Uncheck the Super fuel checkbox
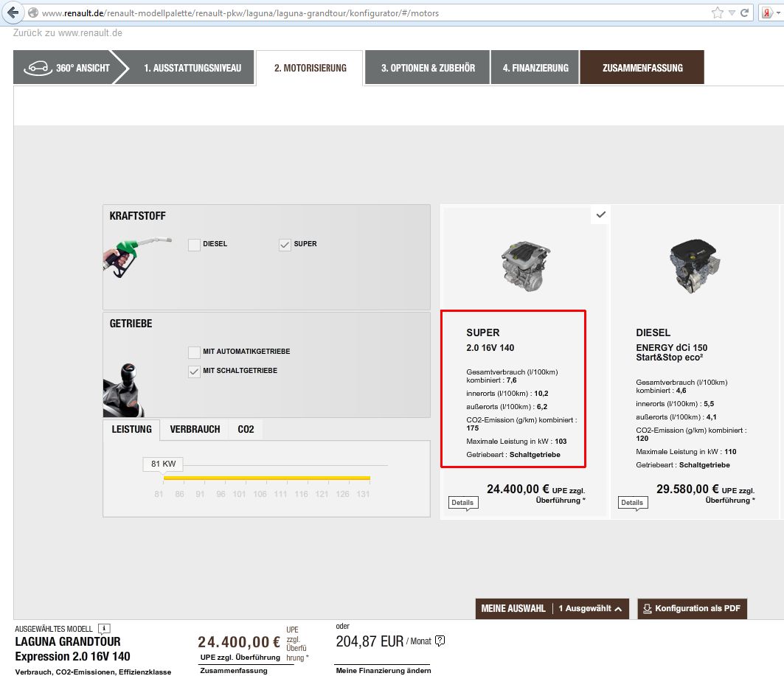 click(285, 245)
